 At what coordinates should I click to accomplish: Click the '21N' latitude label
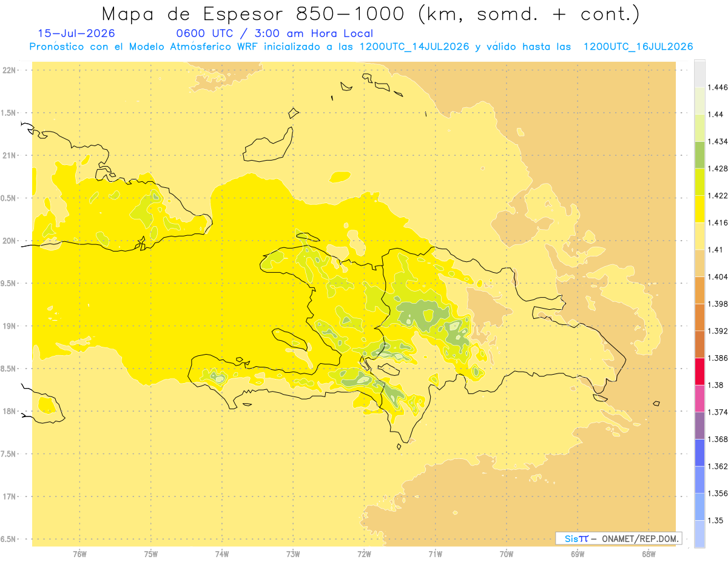pos(10,155)
